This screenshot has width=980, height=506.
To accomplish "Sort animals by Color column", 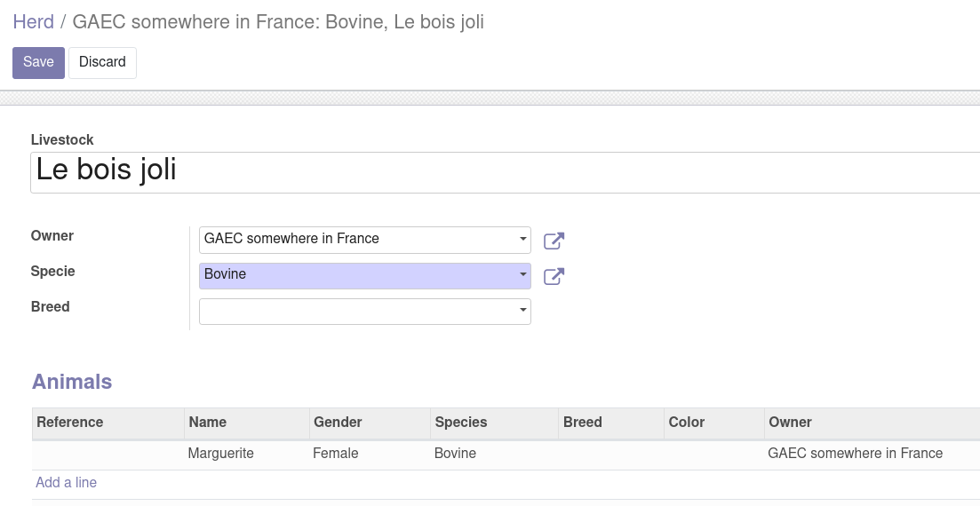I will point(687,423).
